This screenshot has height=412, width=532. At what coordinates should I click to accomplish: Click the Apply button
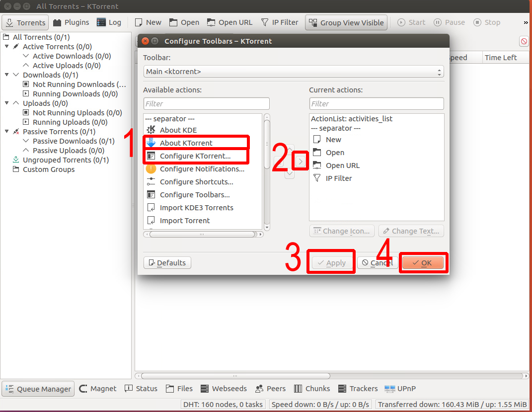(x=331, y=263)
